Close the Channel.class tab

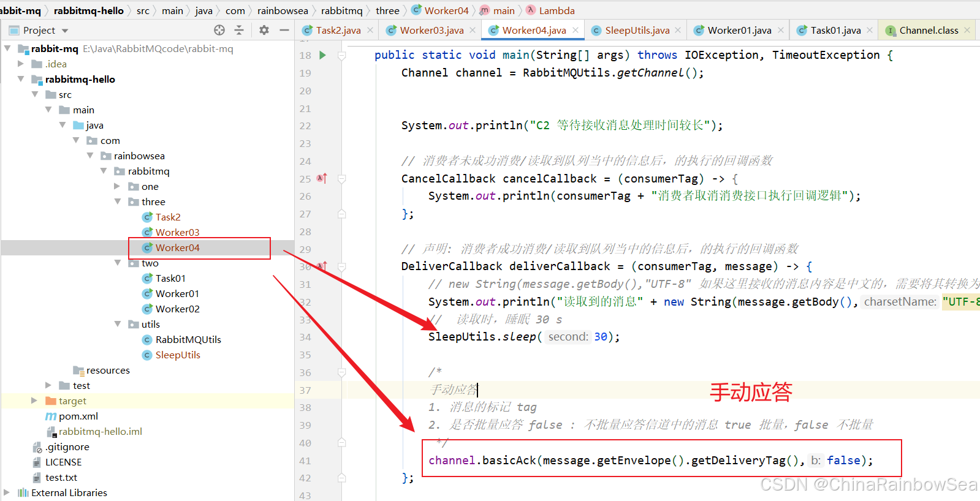click(967, 30)
